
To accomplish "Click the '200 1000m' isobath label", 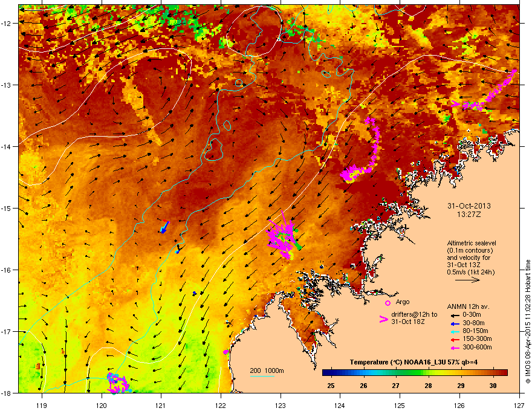I will 267,371.
